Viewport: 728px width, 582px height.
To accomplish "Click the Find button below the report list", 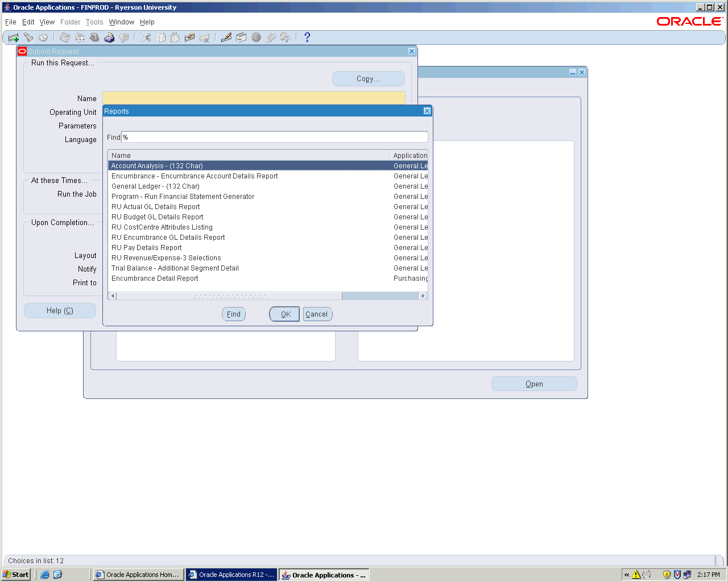I will click(x=233, y=314).
